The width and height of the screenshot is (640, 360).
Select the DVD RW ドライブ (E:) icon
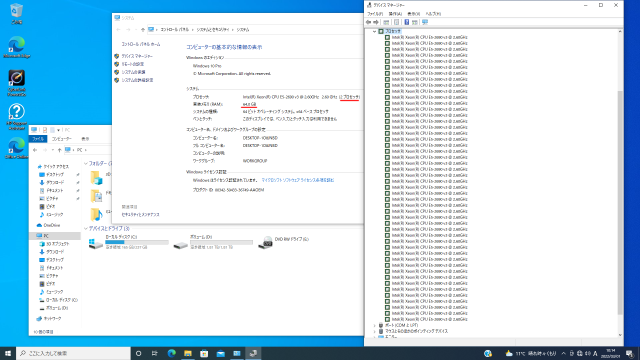point(265,242)
